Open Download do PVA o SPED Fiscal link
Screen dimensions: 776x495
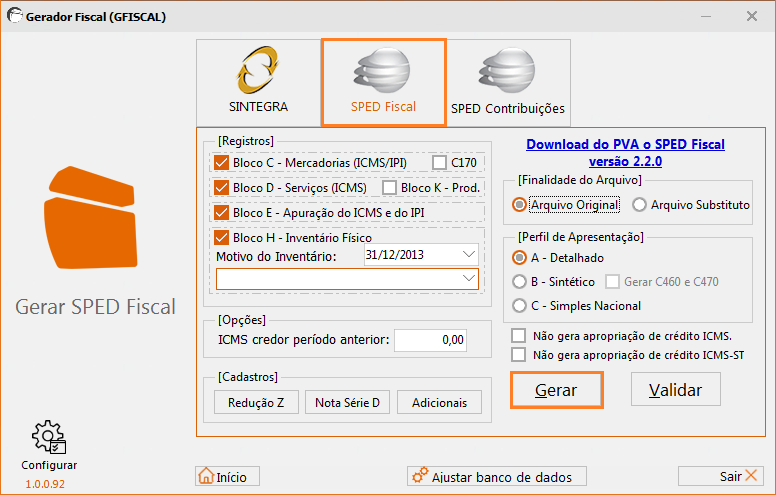[626, 153]
